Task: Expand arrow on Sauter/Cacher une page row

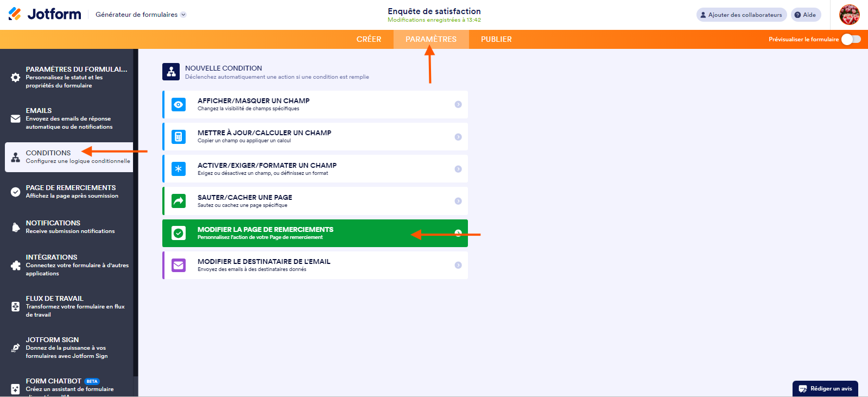Action: 458,201
